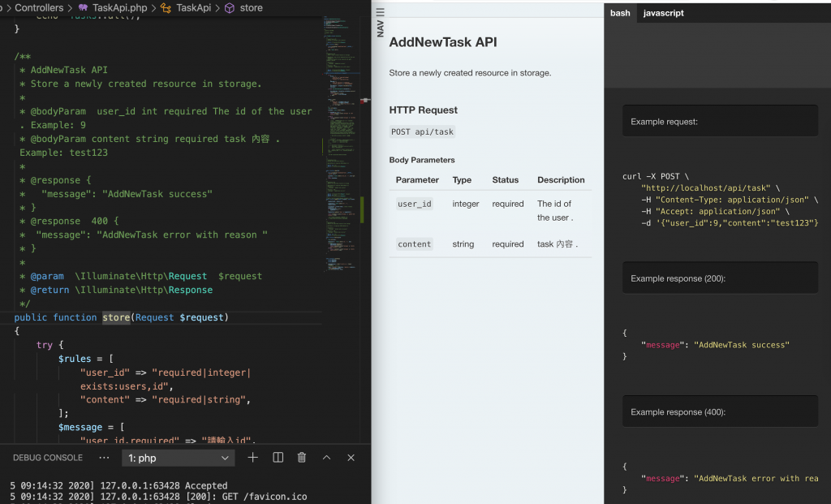Click store method breadcrumb
This screenshot has height=504, width=831.
[x=252, y=8]
